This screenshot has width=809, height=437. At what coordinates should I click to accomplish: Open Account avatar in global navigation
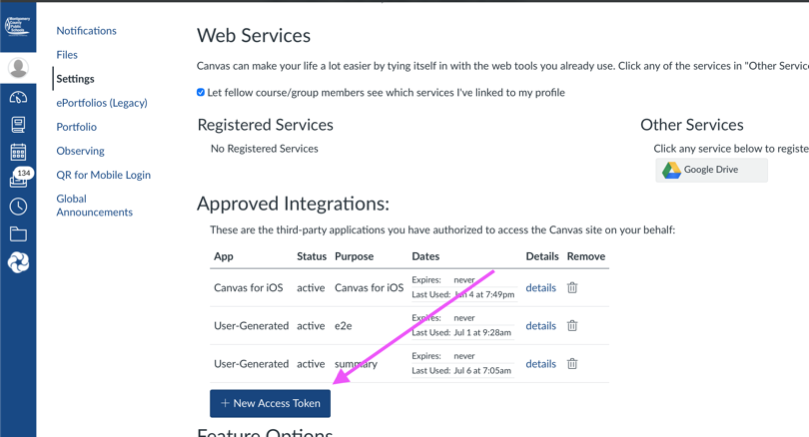click(18, 68)
